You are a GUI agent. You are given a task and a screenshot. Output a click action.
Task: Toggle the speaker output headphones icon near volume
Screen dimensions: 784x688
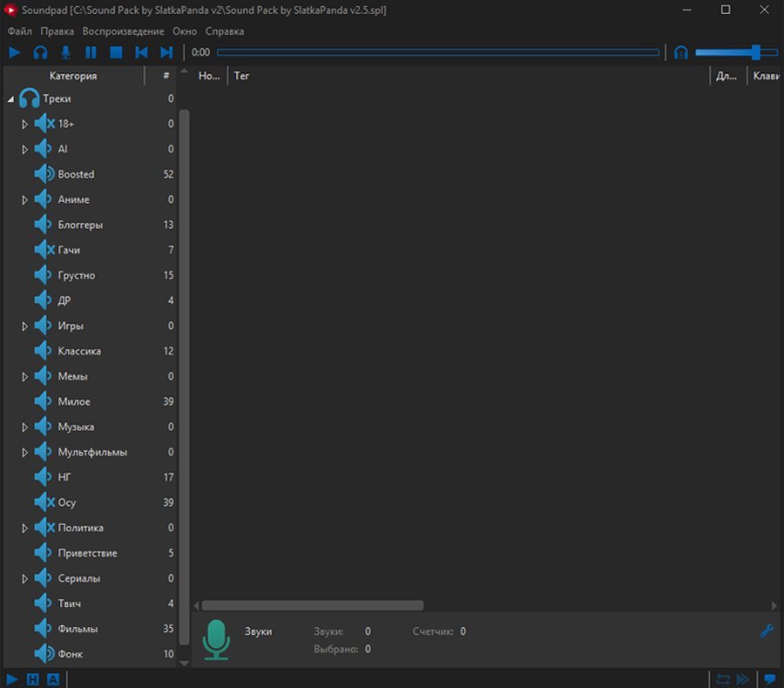(x=681, y=52)
